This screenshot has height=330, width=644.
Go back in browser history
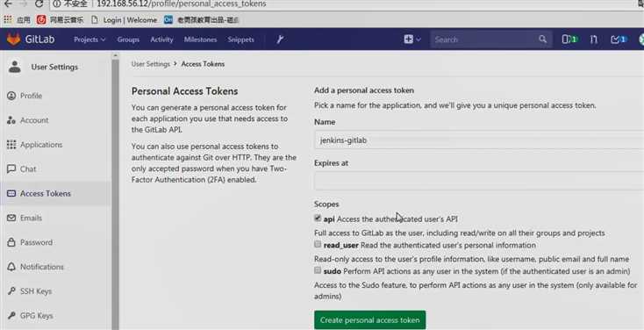[x=8, y=4]
